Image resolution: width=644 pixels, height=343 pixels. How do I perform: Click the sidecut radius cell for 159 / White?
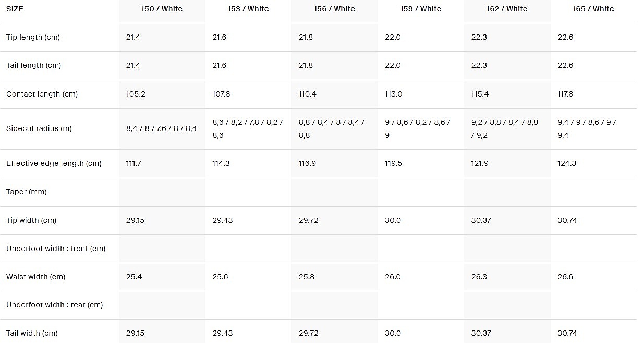[x=418, y=128]
